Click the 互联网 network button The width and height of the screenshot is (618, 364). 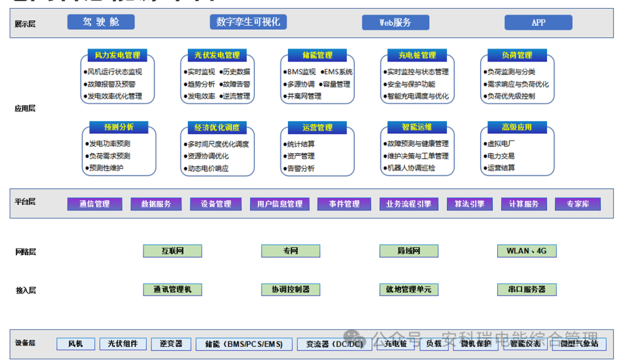[x=172, y=251]
